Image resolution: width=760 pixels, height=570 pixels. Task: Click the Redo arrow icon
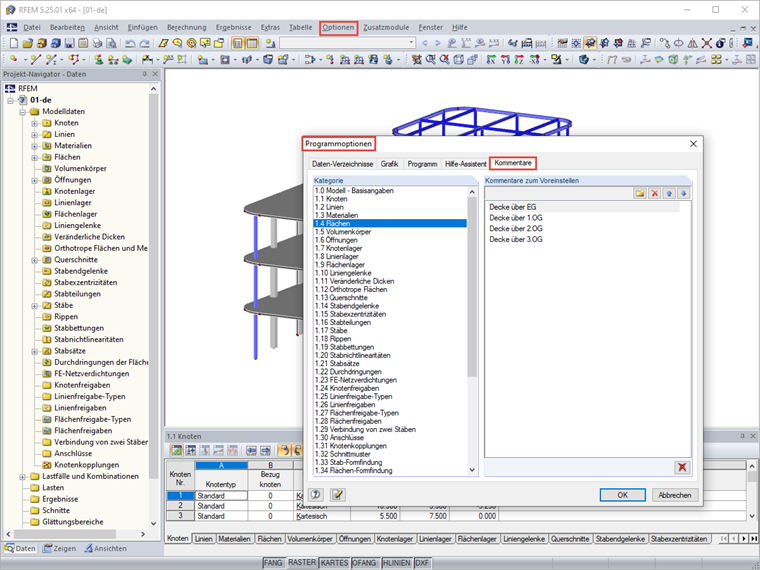click(x=144, y=44)
